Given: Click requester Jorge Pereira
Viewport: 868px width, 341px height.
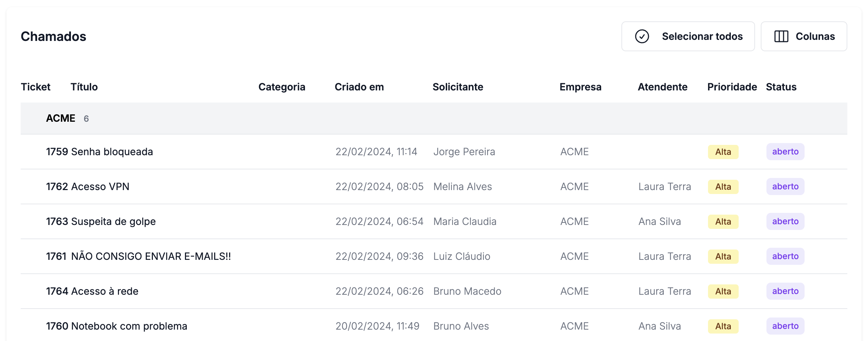Looking at the screenshot, I should [x=464, y=152].
